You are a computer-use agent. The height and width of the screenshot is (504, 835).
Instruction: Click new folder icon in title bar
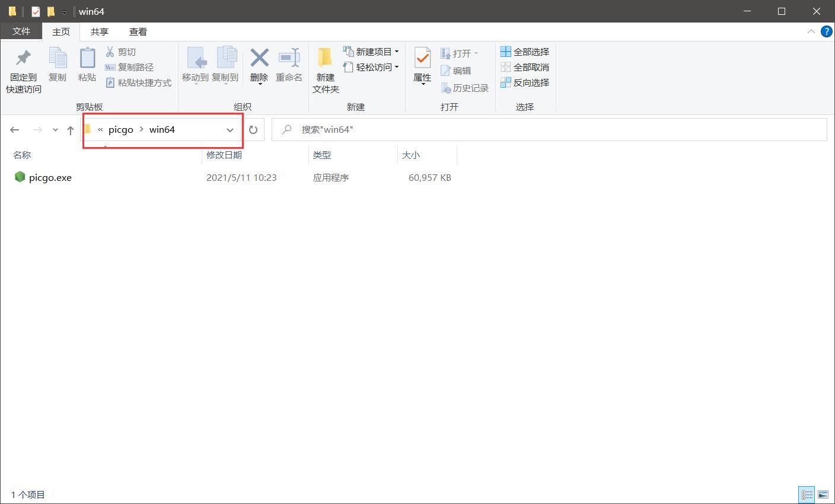click(x=51, y=11)
